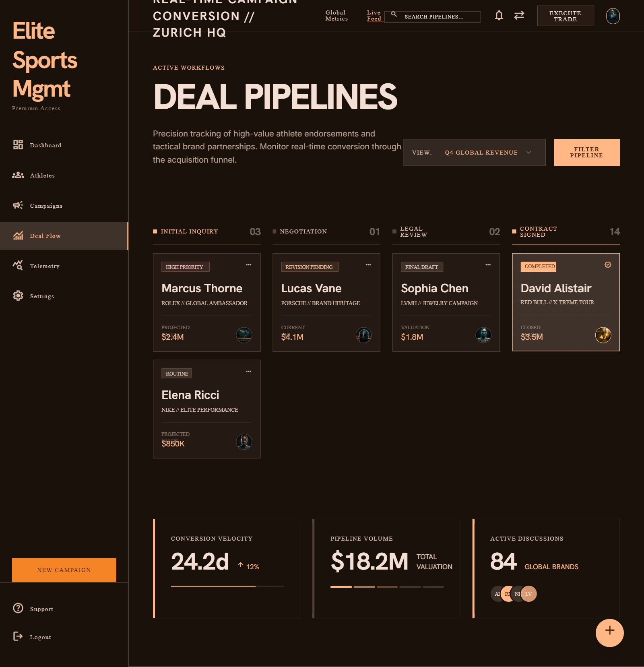Click the Logout icon

[18, 636]
